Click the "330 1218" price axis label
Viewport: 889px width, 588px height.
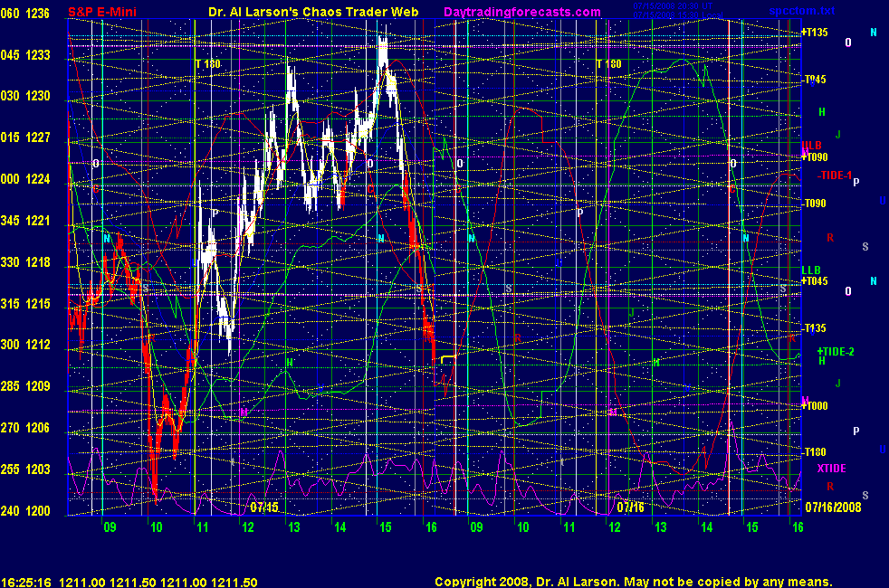pyautogui.click(x=25, y=262)
